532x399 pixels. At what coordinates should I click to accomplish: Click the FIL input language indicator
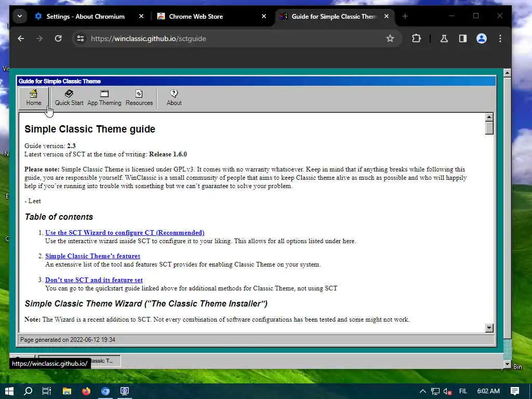(463, 391)
